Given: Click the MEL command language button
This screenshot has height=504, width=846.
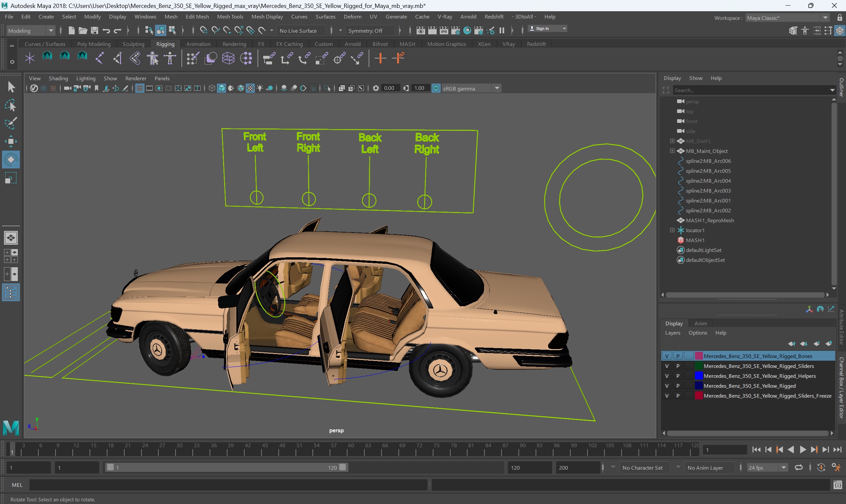Looking at the screenshot, I should click(17, 485).
